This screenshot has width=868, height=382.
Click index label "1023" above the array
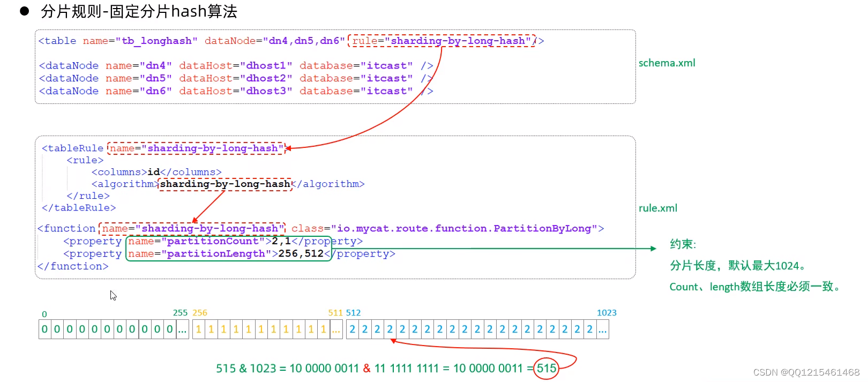coord(607,313)
